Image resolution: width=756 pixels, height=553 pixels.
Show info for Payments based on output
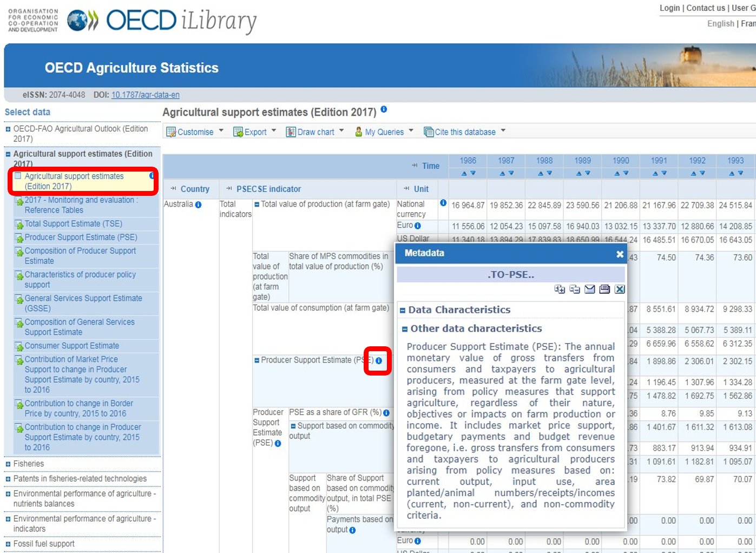click(352, 530)
